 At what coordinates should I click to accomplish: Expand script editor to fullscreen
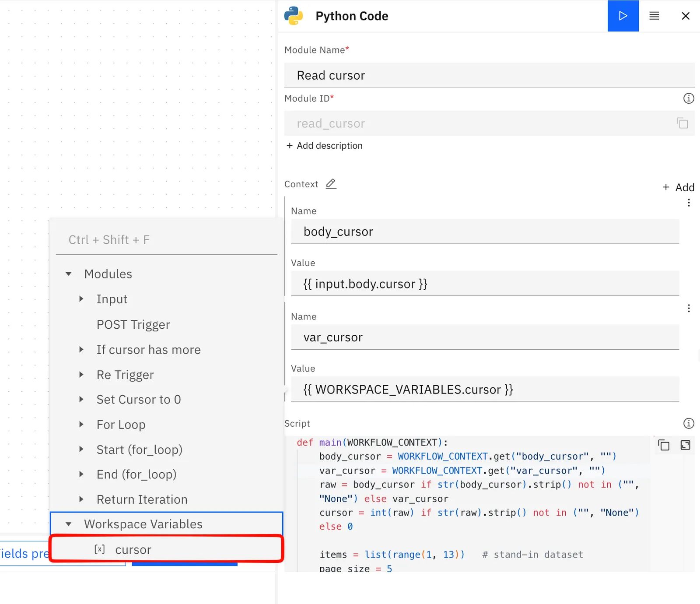pyautogui.click(x=685, y=445)
